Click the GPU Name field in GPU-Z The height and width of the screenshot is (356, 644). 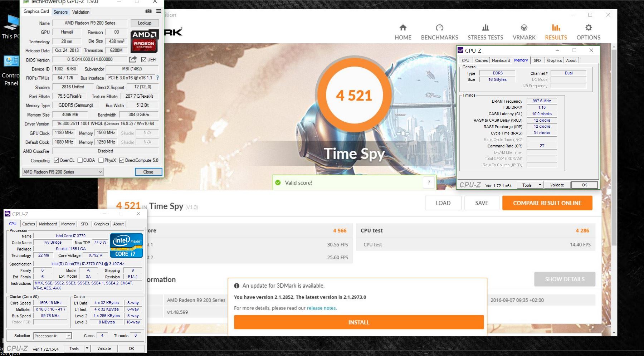point(90,23)
